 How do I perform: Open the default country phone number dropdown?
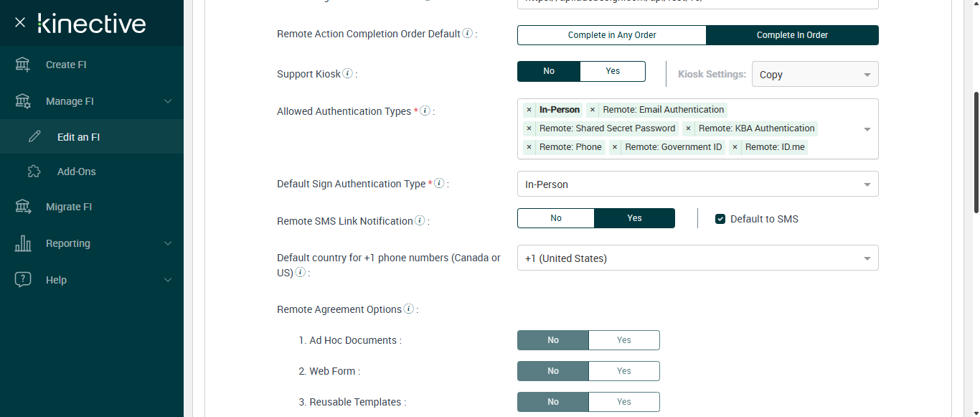(697, 258)
